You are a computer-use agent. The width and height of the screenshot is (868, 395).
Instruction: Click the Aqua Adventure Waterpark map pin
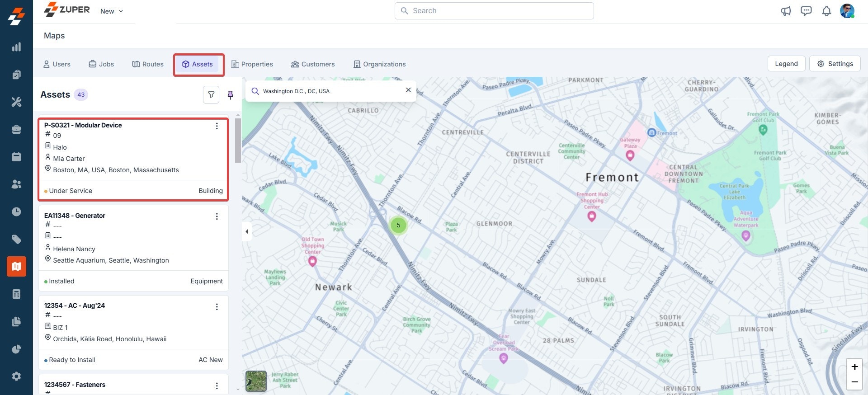[746, 235]
